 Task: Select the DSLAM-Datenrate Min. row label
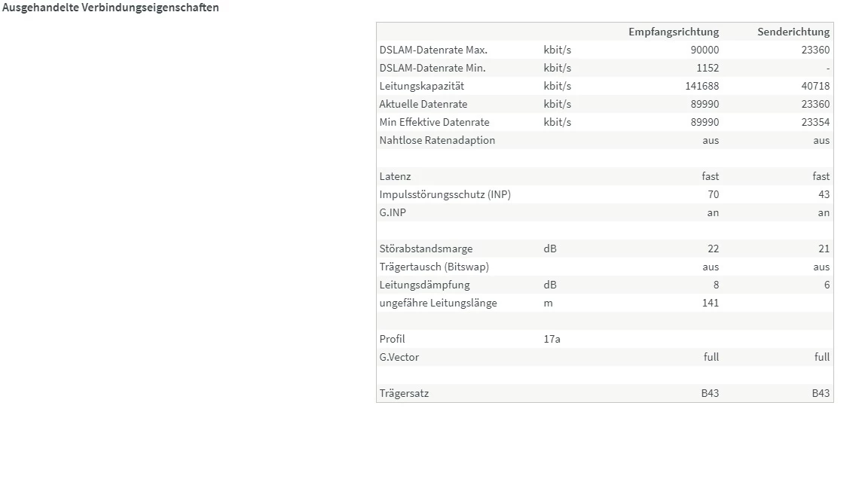tap(432, 68)
